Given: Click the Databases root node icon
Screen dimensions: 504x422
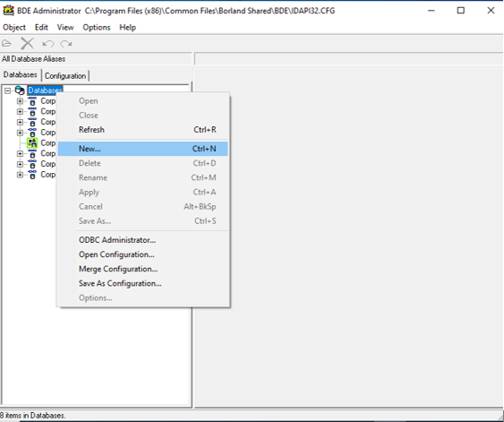Looking at the screenshot, I should [20, 90].
